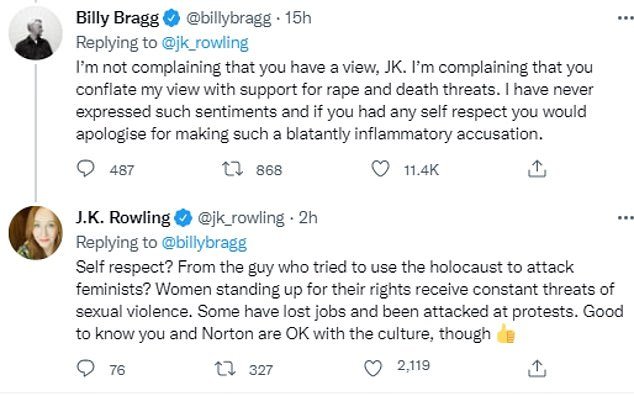634x396 pixels.
Task: Open the Billy Bragg display name
Action: (x=118, y=18)
